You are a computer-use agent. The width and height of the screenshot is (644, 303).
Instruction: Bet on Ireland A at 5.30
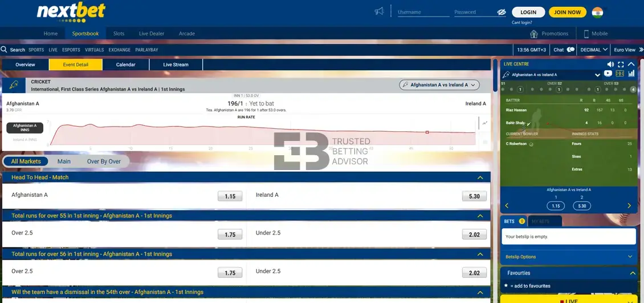coord(474,196)
